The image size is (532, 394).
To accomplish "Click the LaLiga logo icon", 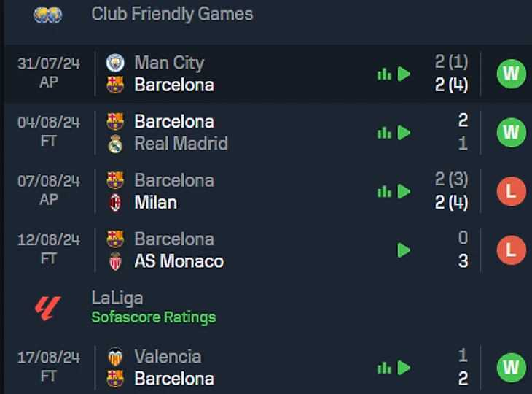I will click(48, 308).
